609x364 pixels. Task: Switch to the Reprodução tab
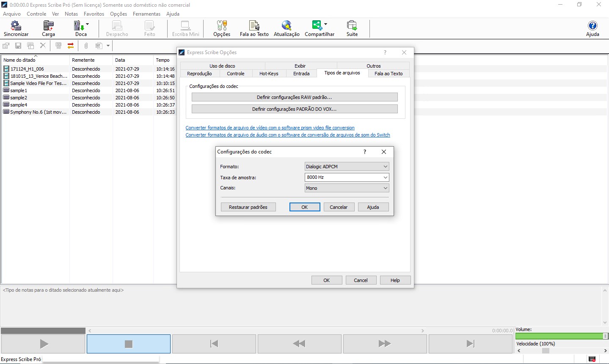199,74
